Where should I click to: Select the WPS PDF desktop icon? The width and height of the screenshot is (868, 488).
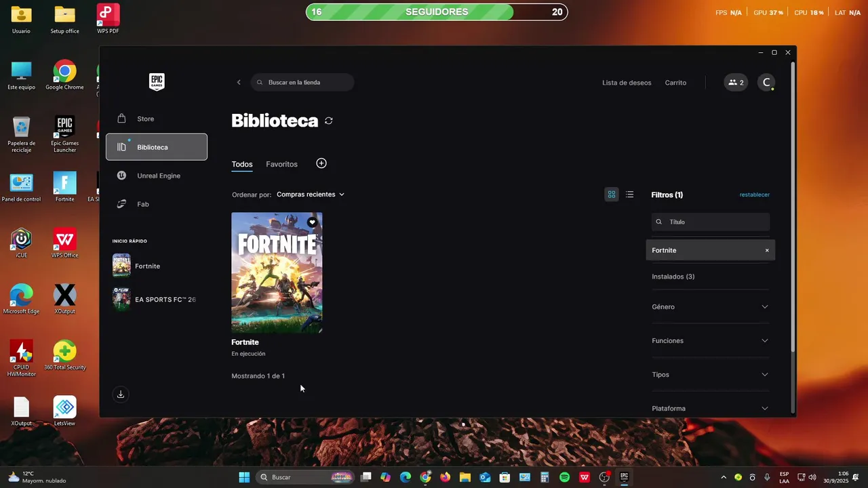[x=108, y=19]
